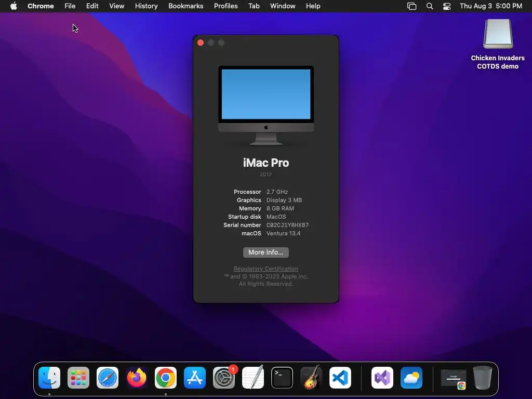Image resolution: width=532 pixels, height=399 pixels.
Task: Restore the minimized Chrome window in Dock
Action: (453, 379)
